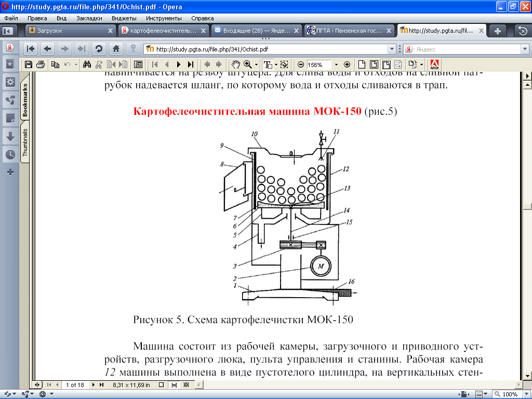Click the URL address field
Screen dimensions: 532x399
tap(270, 49)
